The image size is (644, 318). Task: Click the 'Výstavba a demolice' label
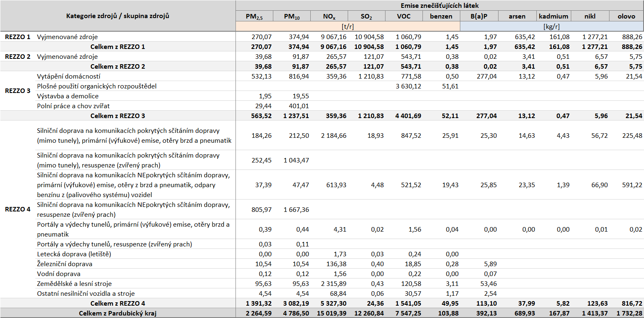click(67, 96)
